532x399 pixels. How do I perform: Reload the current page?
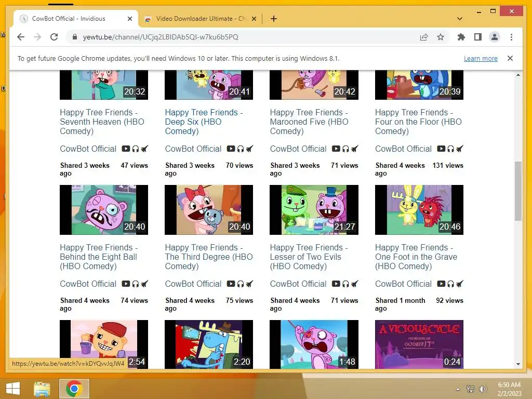click(54, 37)
